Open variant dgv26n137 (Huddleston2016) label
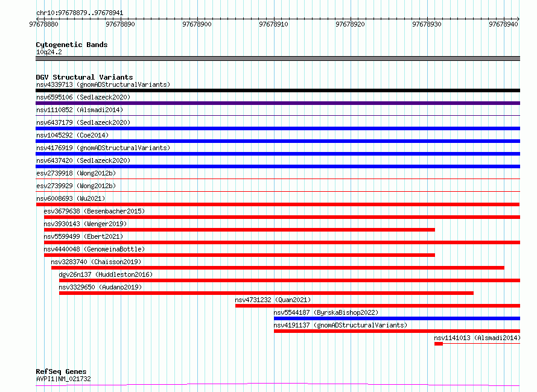 tap(106, 274)
